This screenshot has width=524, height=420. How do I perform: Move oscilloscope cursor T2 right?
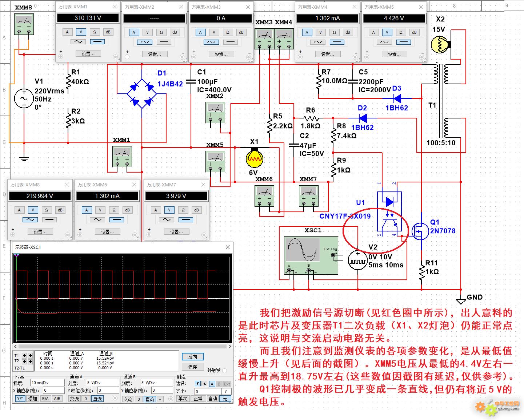[30, 362]
